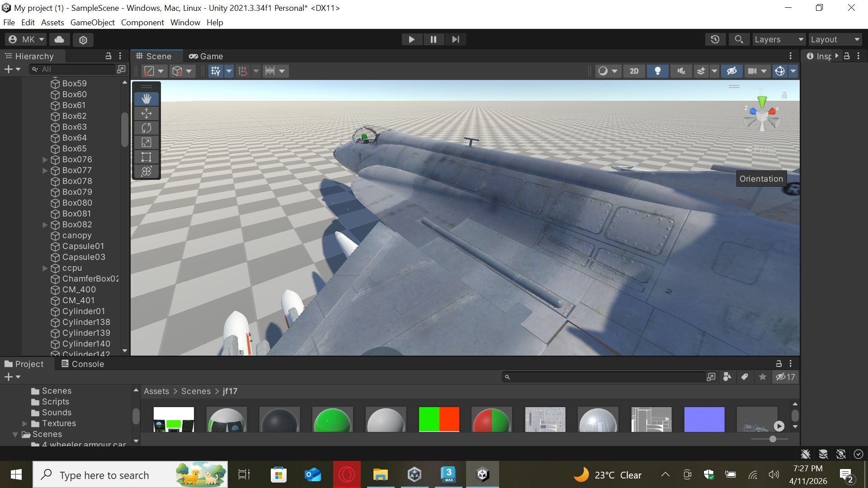Switch to the Console tab

click(x=83, y=364)
